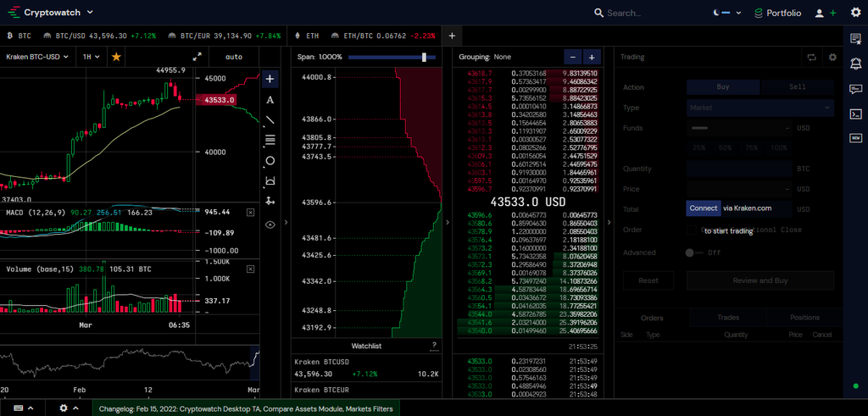Collapse the panel before Trading section

click(x=609, y=222)
